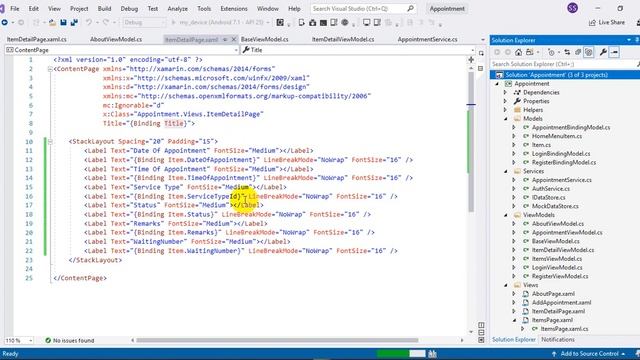Click the Navigate Backward toolbar button
640x360 pixels.
[4, 23]
